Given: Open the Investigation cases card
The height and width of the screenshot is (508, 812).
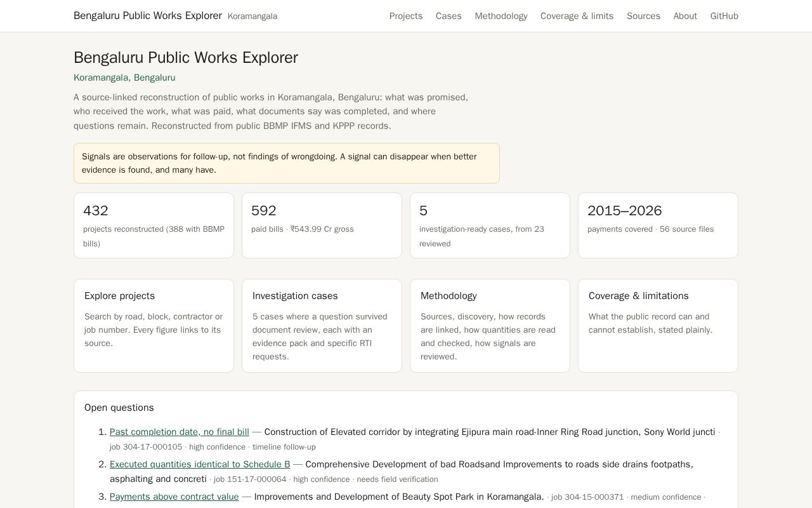Looking at the screenshot, I should coord(322,326).
